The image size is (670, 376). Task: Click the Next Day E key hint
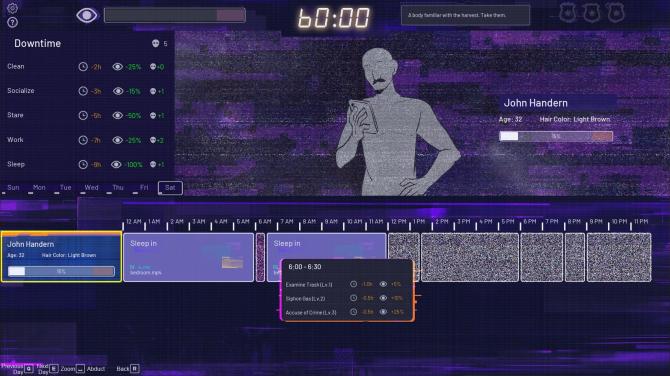tap(47, 369)
